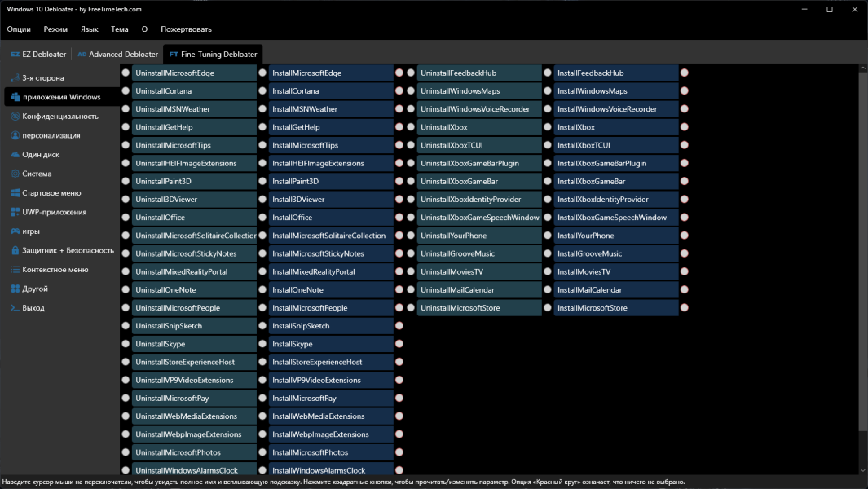The image size is (868, 489).
Task: Open the Режим menu
Action: [x=55, y=29]
